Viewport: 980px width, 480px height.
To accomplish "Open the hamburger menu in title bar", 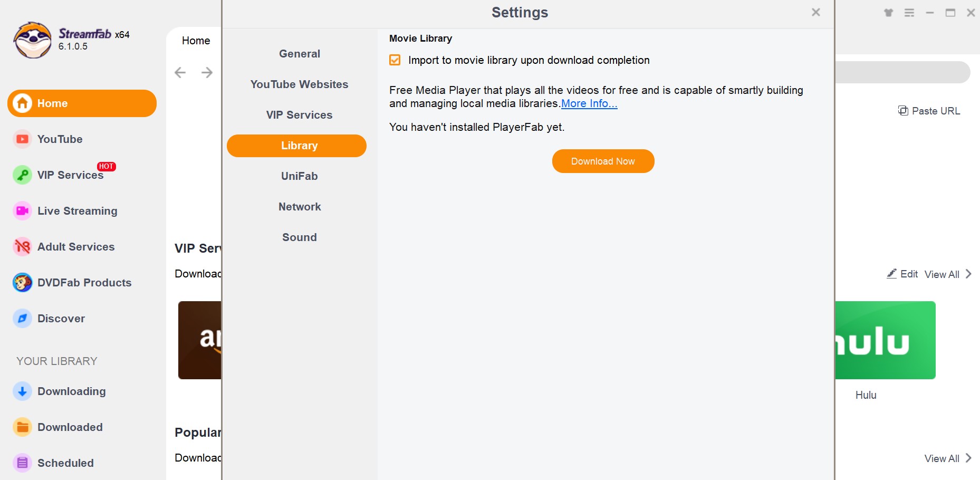I will pos(909,13).
